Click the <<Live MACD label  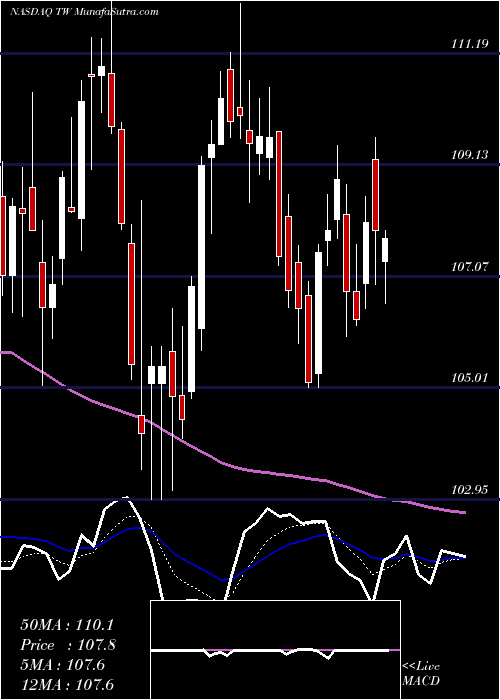(x=421, y=673)
